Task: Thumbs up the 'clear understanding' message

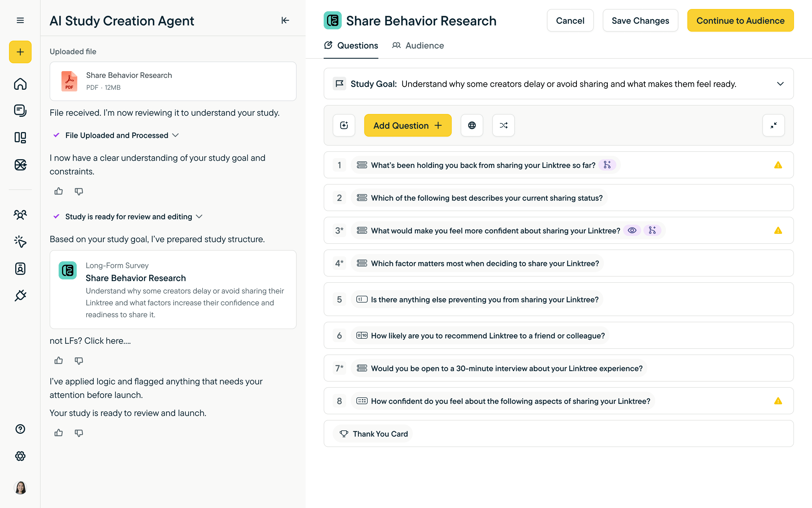Action: (59, 191)
